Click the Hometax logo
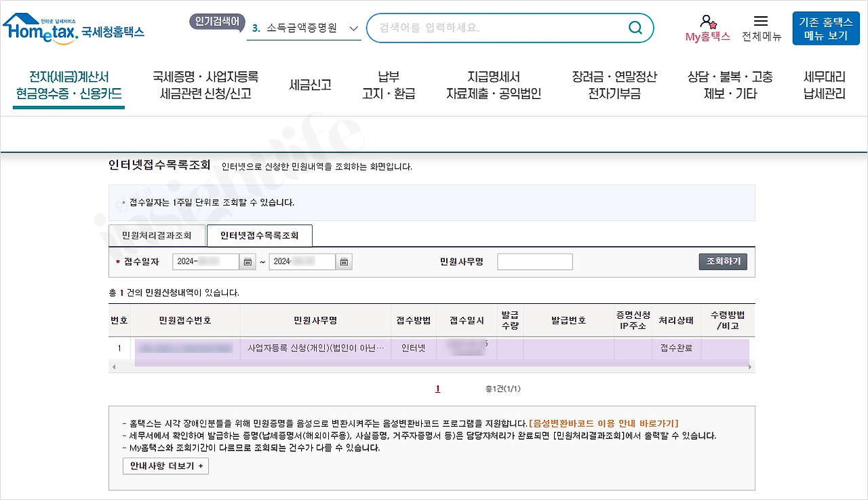 point(73,28)
